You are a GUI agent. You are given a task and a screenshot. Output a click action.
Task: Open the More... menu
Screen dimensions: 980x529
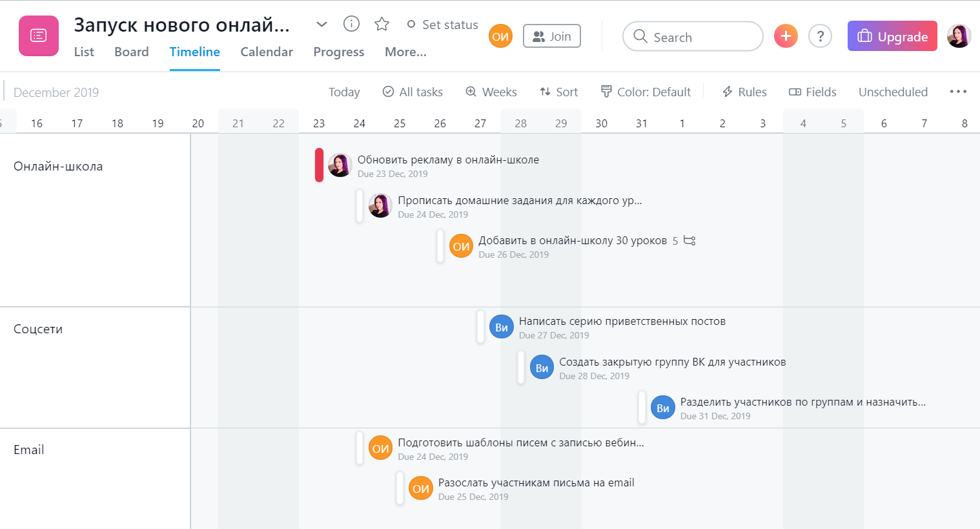[x=405, y=52]
